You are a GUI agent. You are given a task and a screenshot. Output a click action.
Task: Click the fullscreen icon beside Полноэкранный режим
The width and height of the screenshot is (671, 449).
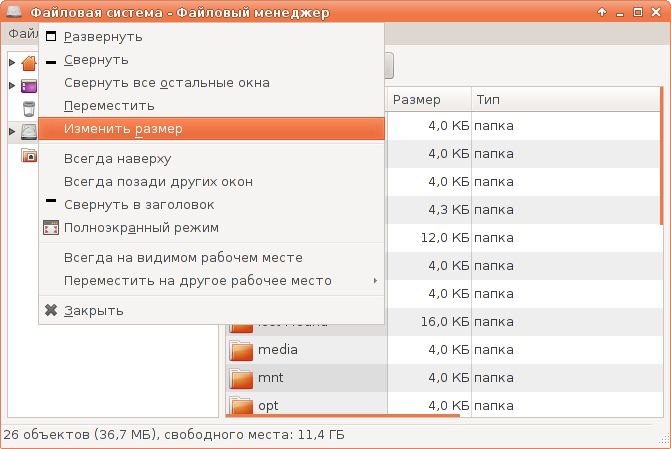pos(51,228)
